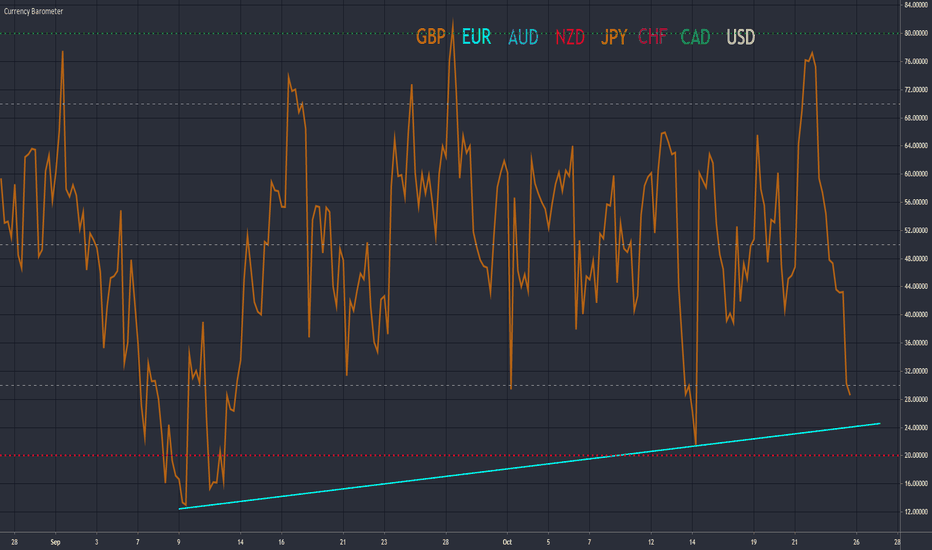Image resolution: width=932 pixels, height=550 pixels.
Task: Click the 16.00000 price scale value
Action: pyautogui.click(x=916, y=483)
